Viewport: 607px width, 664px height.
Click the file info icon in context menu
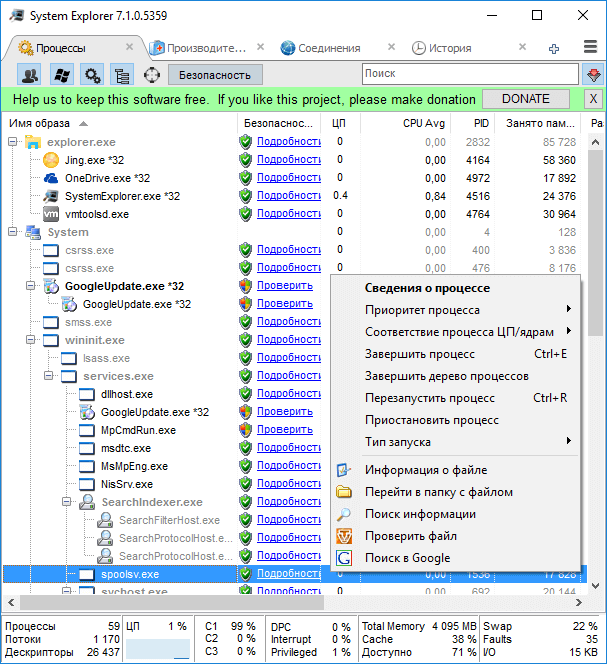point(344,470)
